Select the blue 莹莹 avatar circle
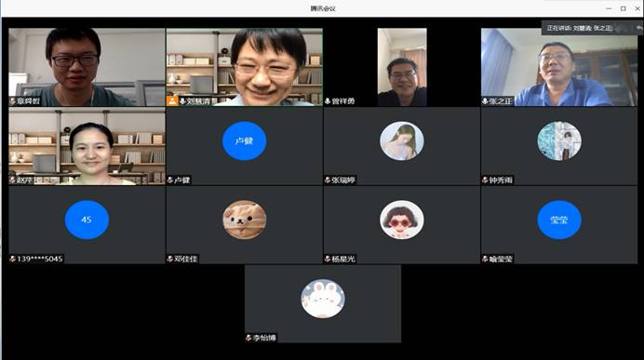 pyautogui.click(x=559, y=220)
